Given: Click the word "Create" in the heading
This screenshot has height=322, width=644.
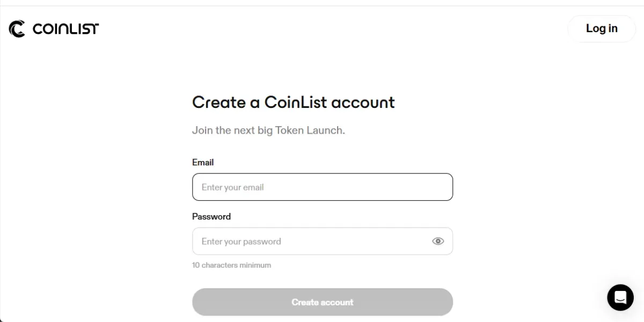Looking at the screenshot, I should tap(218, 102).
